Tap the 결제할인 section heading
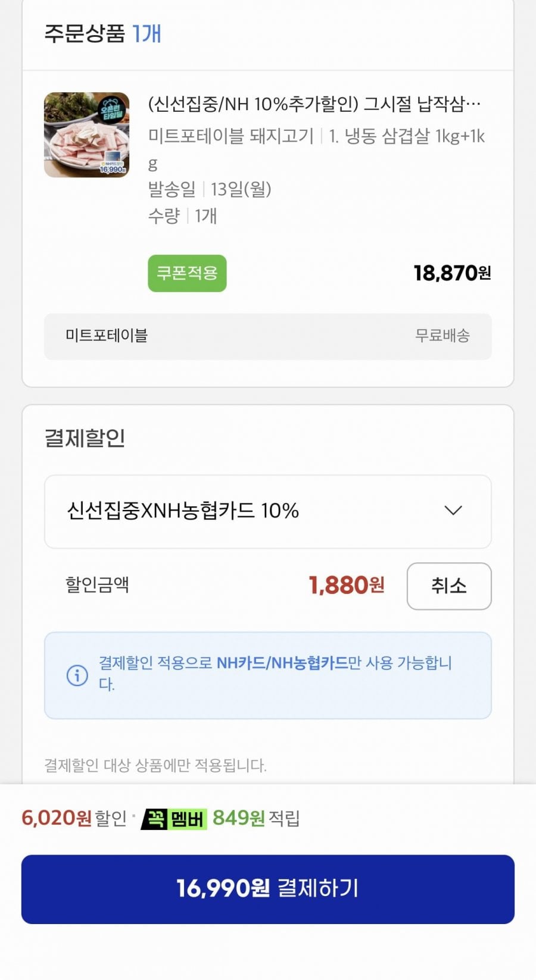 pyautogui.click(x=85, y=438)
